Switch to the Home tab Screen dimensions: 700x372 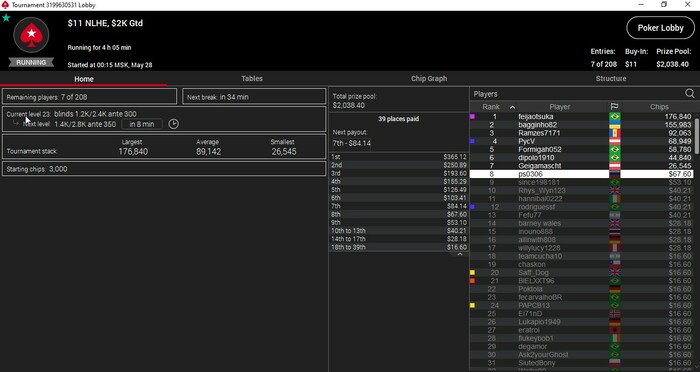tap(84, 79)
